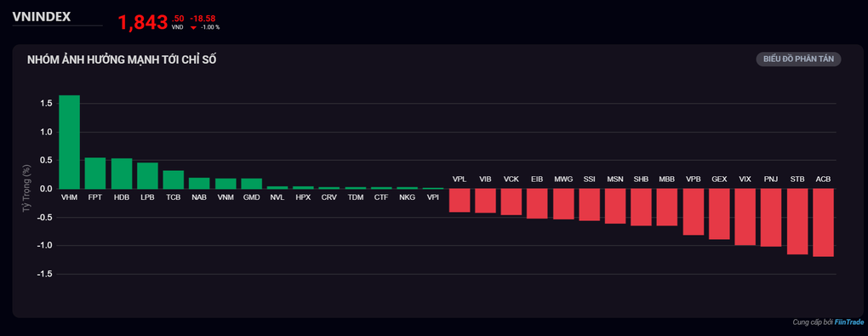Click the red down-arrow change indicator
Image resolution: width=868 pixels, height=336 pixels.
coord(193,27)
